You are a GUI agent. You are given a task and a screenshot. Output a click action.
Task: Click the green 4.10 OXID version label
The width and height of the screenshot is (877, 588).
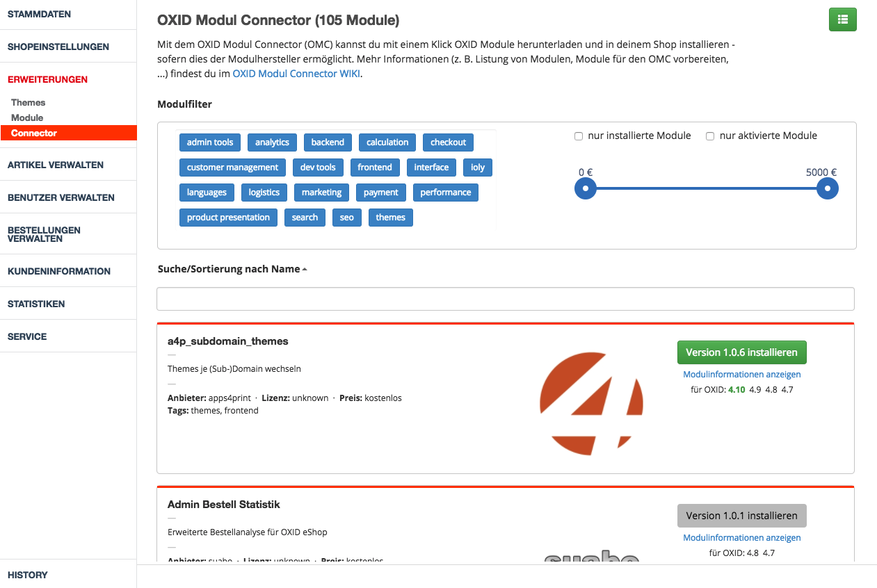(737, 390)
